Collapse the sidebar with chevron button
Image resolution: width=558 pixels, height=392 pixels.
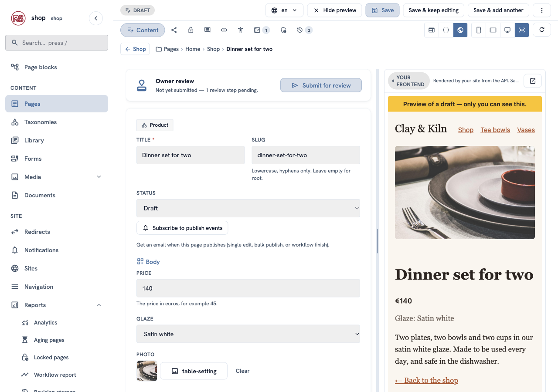point(96,18)
